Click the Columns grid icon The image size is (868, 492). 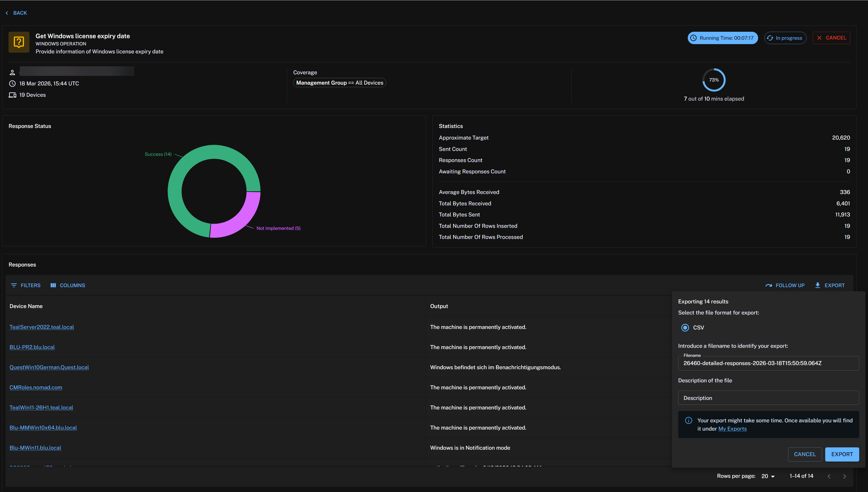pyautogui.click(x=53, y=286)
